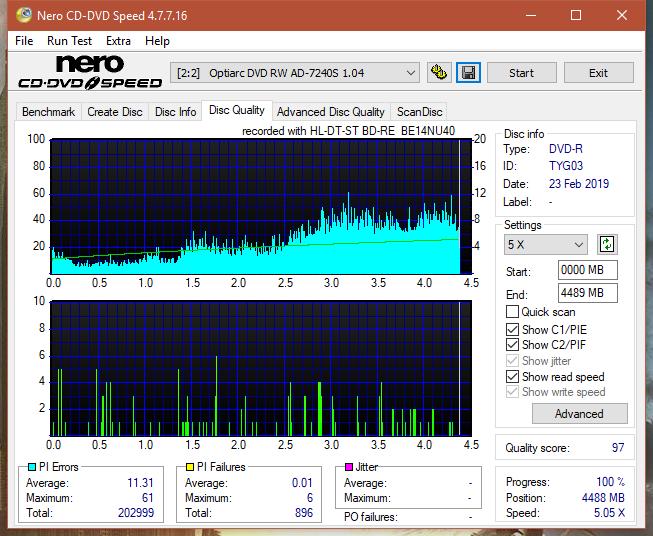The height and width of the screenshot is (536, 653).
Task: Click the PI Failures maximum 6
Action: click(310, 498)
